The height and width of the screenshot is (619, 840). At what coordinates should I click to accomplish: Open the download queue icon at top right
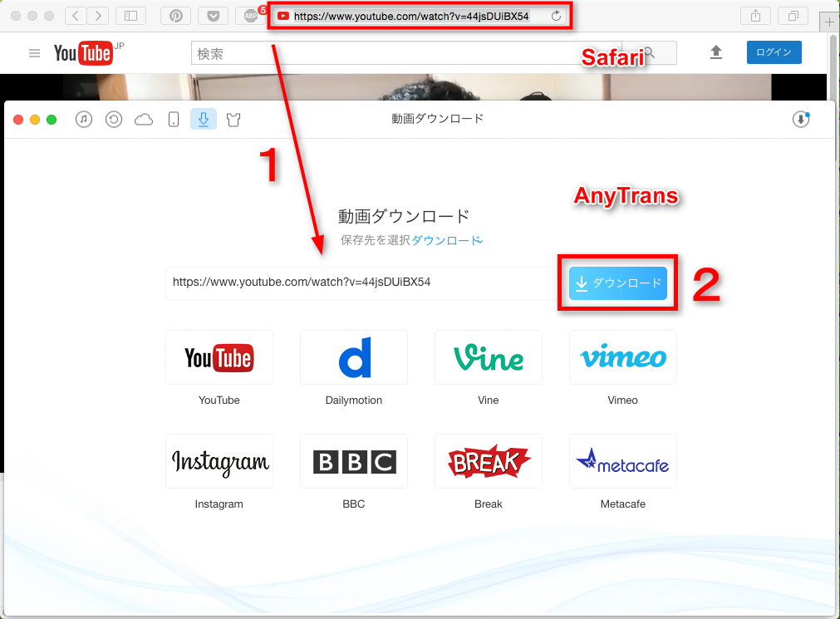(x=801, y=119)
